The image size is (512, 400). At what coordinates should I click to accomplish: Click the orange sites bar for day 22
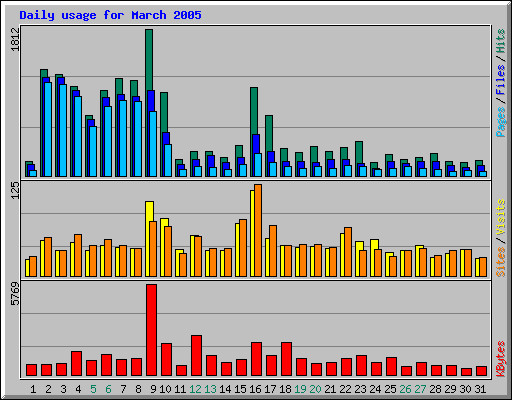pos(348,252)
